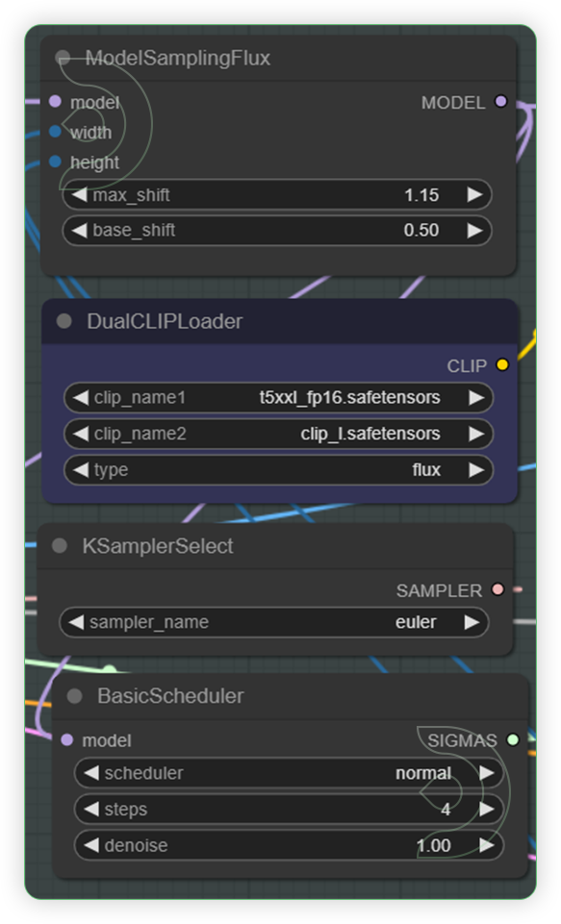Click the collapse dot on BasicScheduler
Image resolution: width=561 pixels, height=924 pixels.
pos(74,696)
